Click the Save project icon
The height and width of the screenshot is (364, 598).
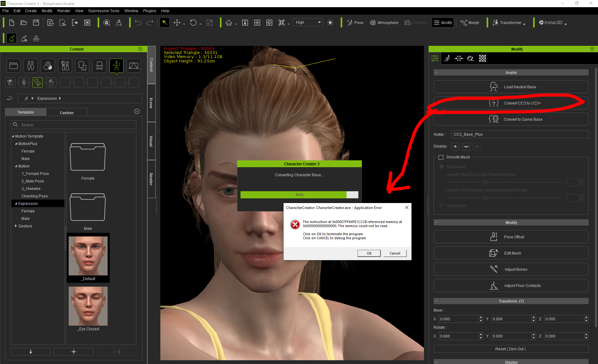[x=36, y=23]
